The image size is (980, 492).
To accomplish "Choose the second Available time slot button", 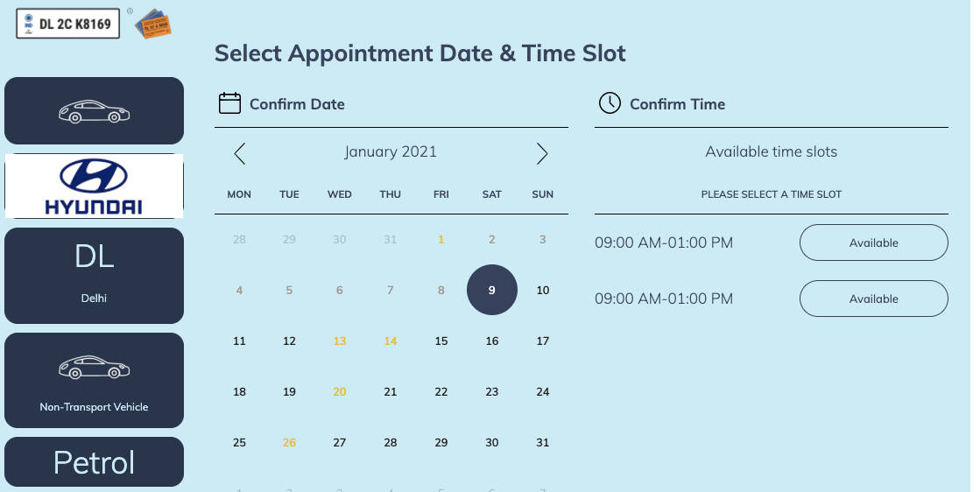I will click(x=873, y=299).
